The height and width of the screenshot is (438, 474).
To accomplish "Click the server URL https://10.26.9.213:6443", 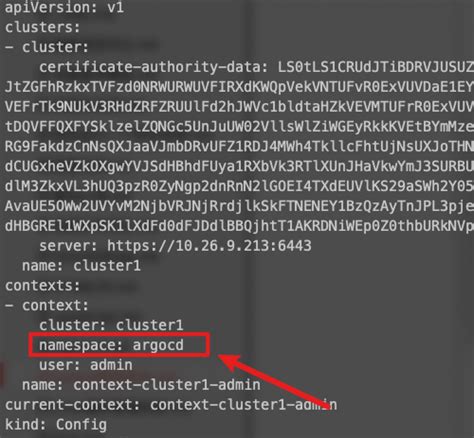I will [x=209, y=246].
